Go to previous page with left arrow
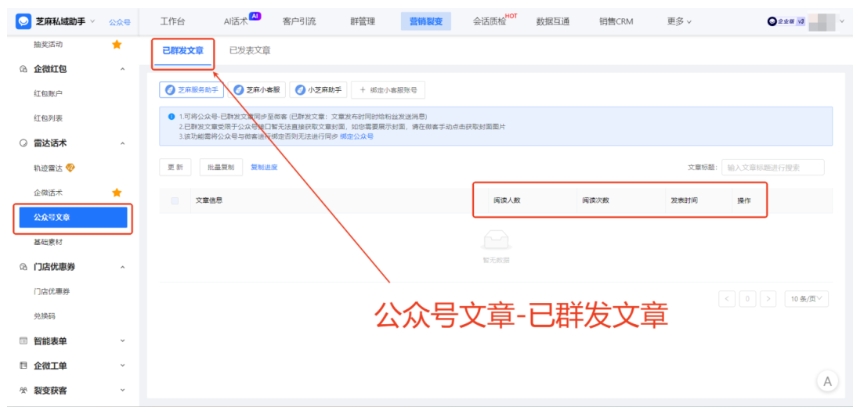Viewport: 864px width, 414px height. (727, 299)
